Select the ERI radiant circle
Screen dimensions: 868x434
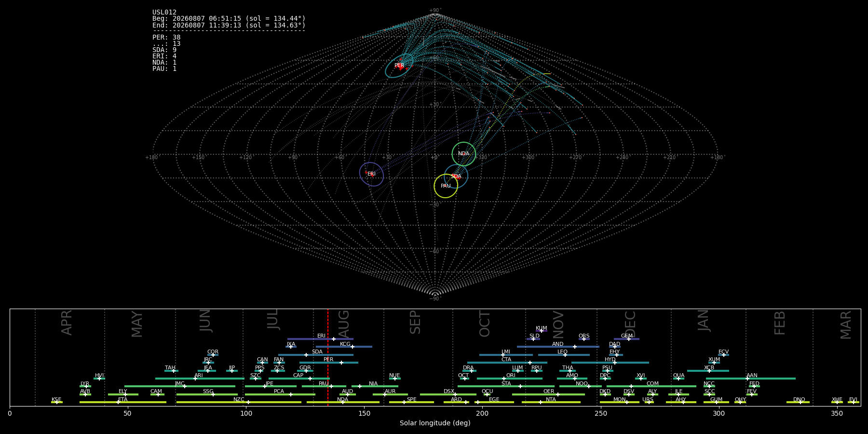371,174
